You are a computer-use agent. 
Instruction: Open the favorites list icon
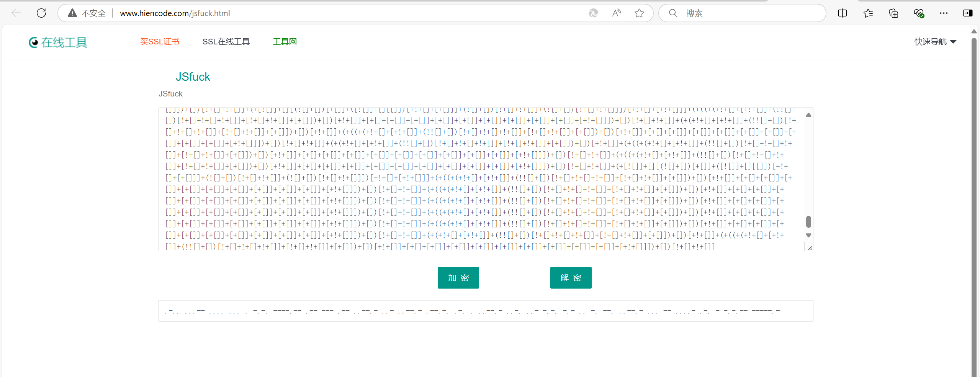(868, 13)
